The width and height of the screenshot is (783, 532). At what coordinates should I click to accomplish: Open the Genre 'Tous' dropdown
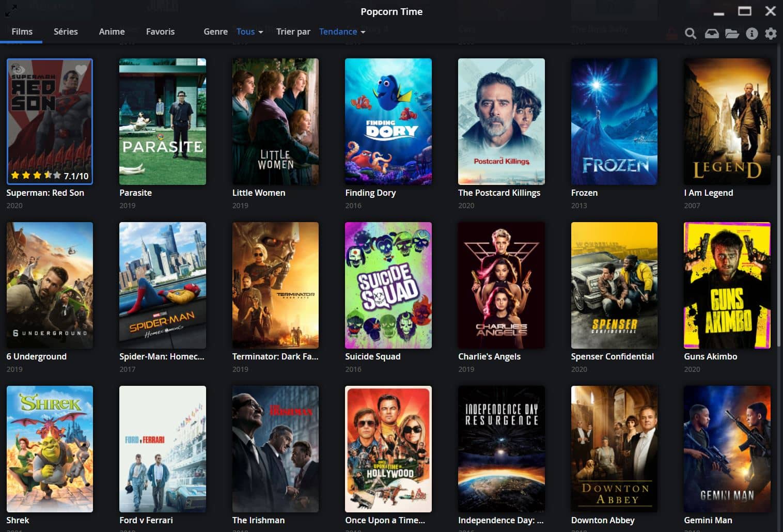click(x=249, y=32)
